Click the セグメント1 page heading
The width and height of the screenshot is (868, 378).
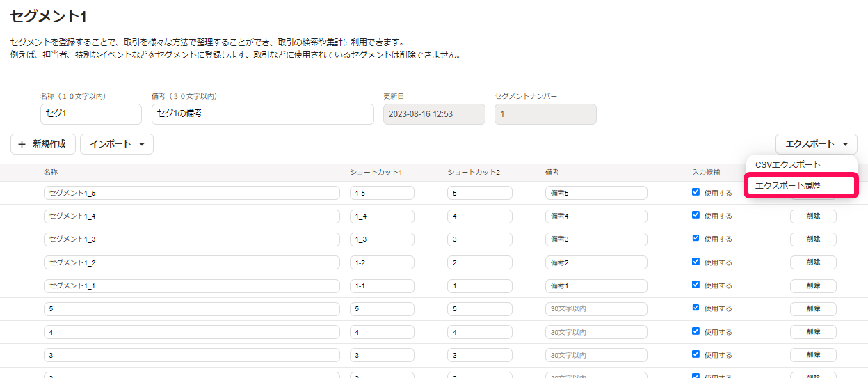coord(49,16)
